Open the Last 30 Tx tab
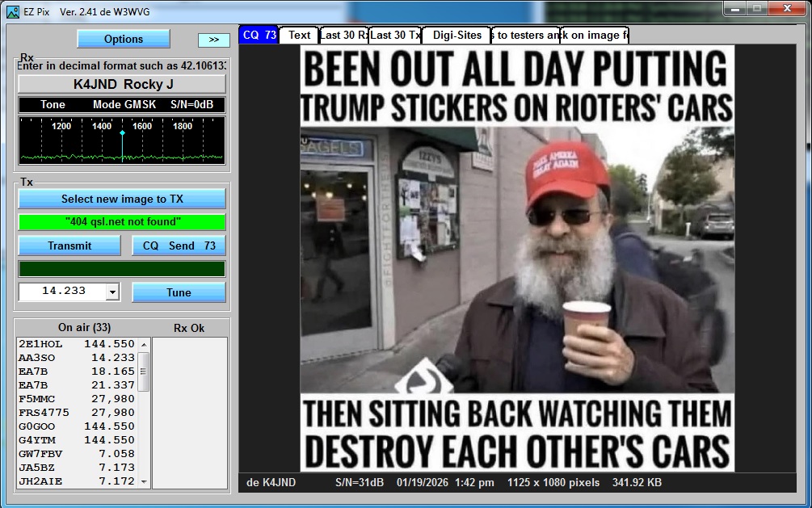 (x=395, y=35)
